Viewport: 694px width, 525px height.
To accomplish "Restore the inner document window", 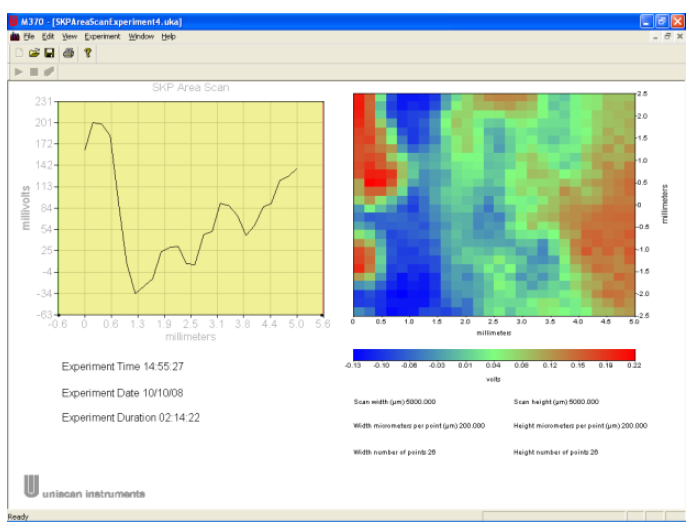I will coord(667,36).
